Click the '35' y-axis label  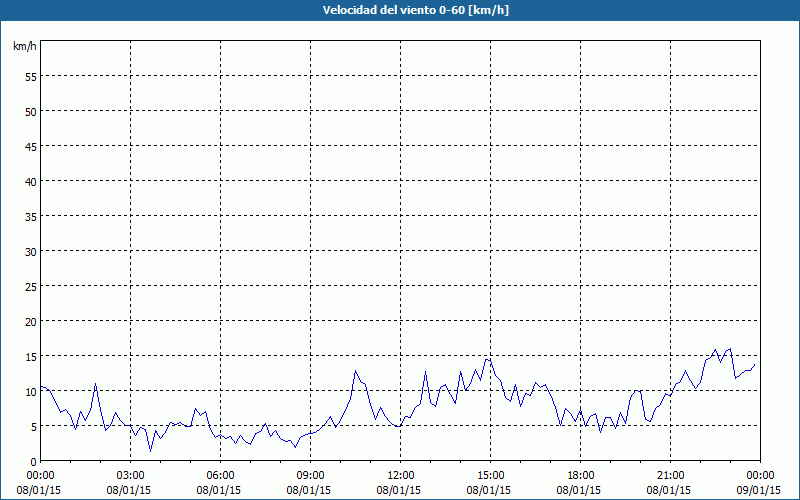(31, 217)
